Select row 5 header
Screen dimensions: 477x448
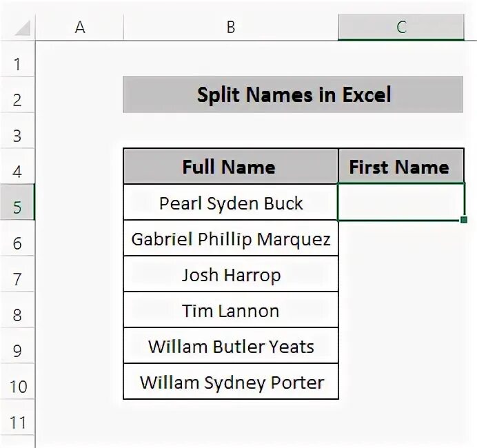coord(17,202)
